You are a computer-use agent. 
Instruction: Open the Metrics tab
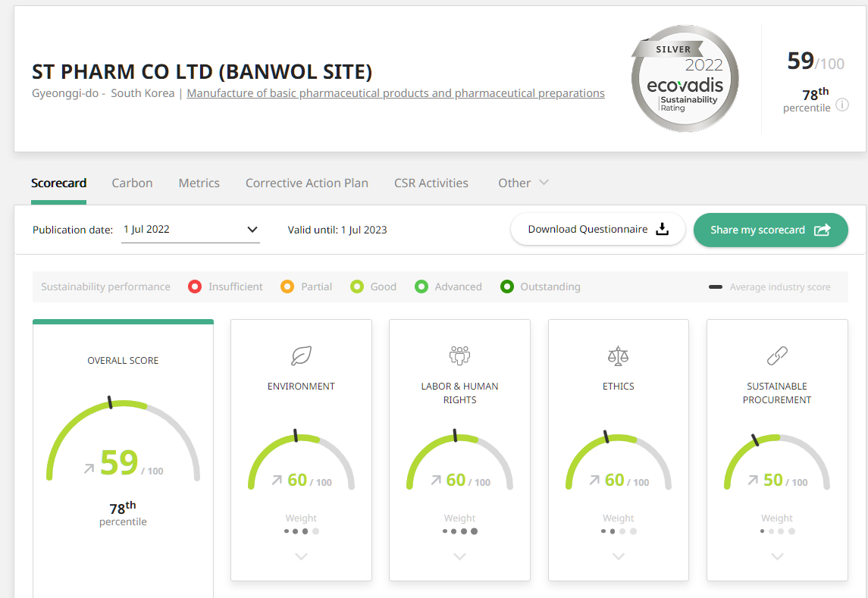click(x=199, y=183)
